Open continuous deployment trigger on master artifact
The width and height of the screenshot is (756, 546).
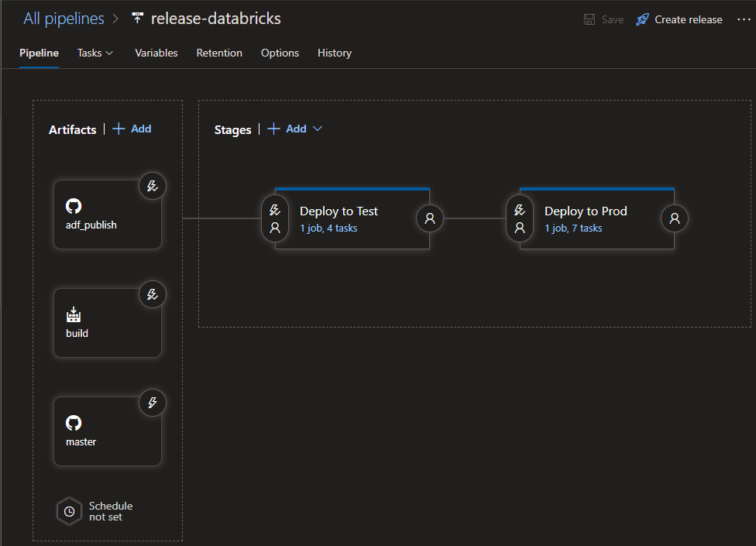point(153,403)
